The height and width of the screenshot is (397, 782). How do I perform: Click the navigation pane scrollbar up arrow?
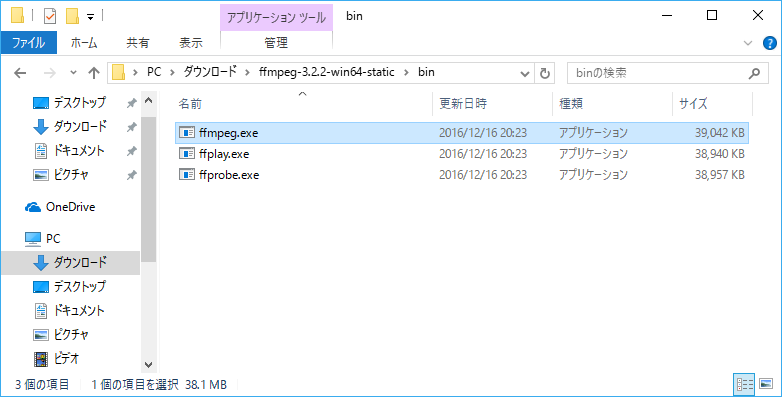pos(148,100)
